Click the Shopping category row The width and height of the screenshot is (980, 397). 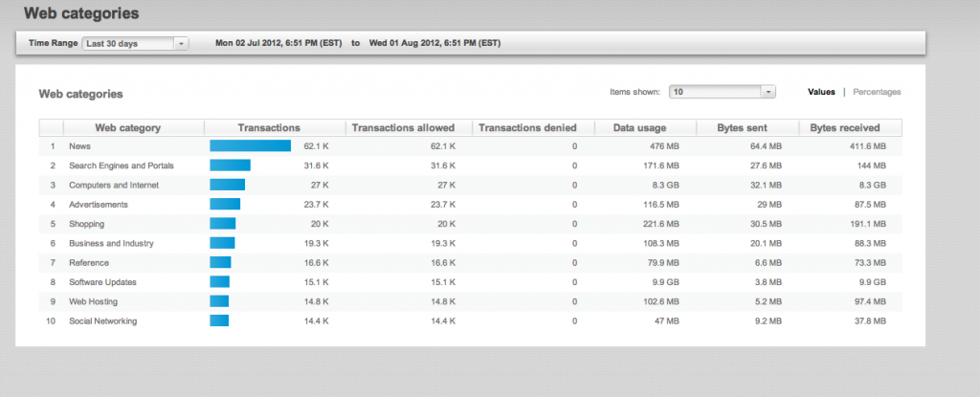[x=88, y=224]
